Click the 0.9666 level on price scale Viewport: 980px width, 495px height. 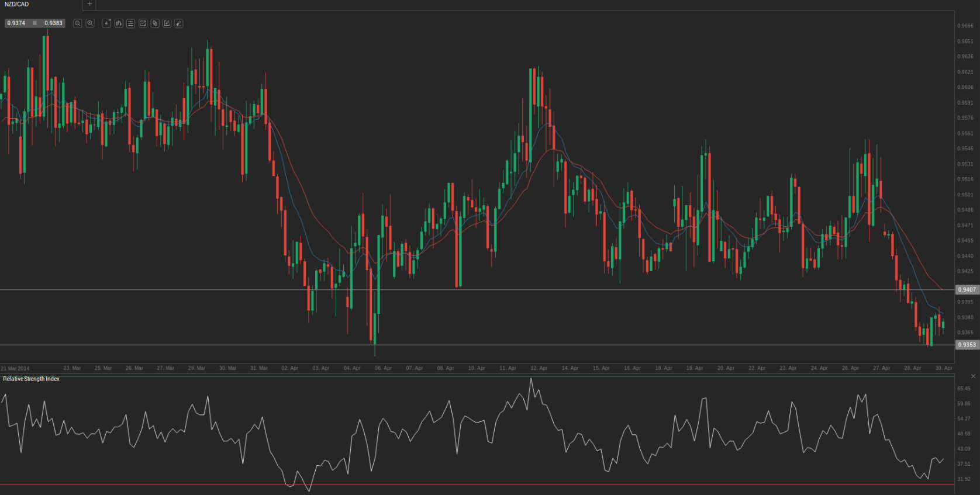point(965,26)
